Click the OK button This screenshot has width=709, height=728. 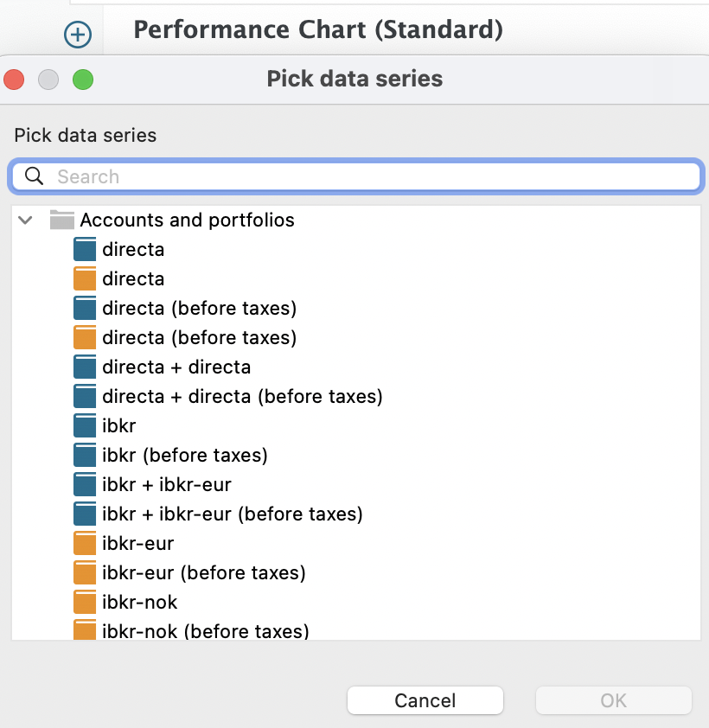click(x=613, y=700)
